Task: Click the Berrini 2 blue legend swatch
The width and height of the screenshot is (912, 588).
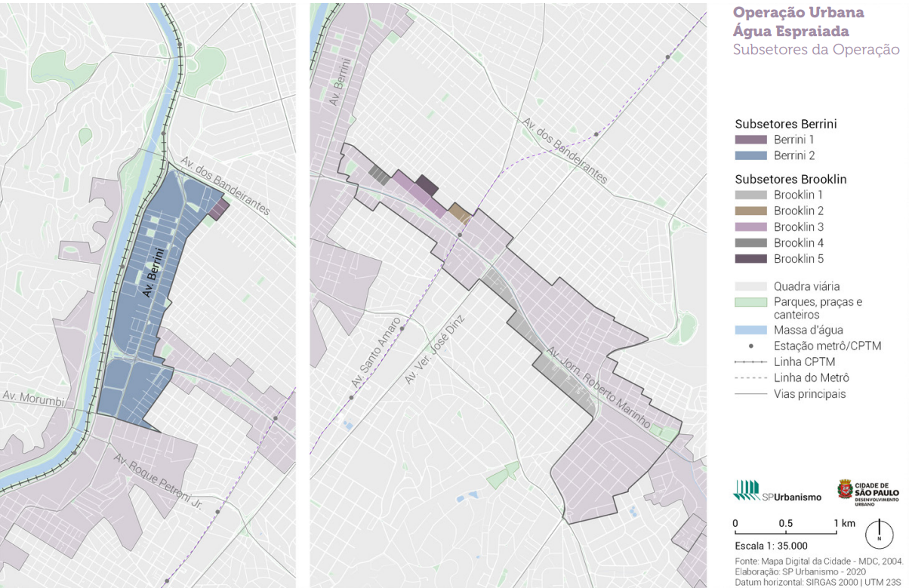Action: click(750, 155)
